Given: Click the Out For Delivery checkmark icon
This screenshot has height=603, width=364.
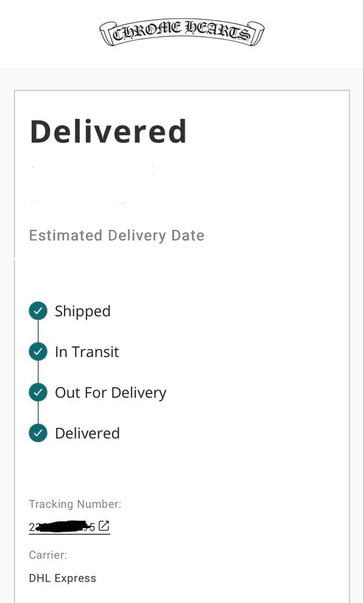Looking at the screenshot, I should pos(38,393).
